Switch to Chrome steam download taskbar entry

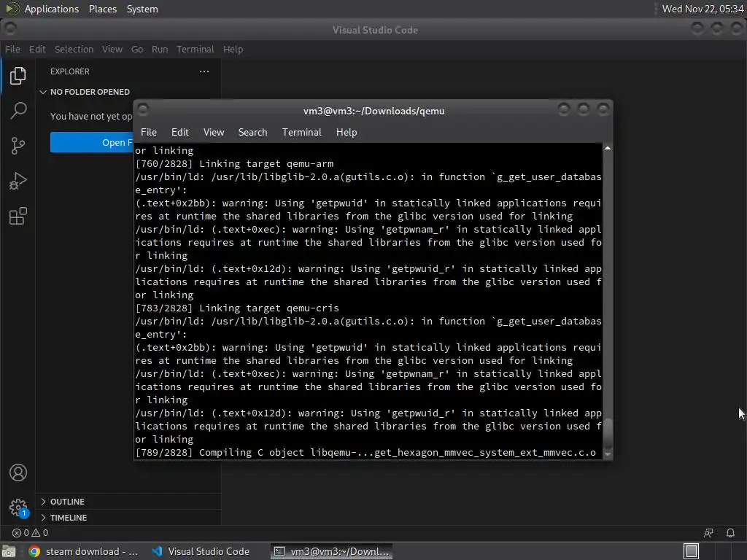[x=84, y=551]
